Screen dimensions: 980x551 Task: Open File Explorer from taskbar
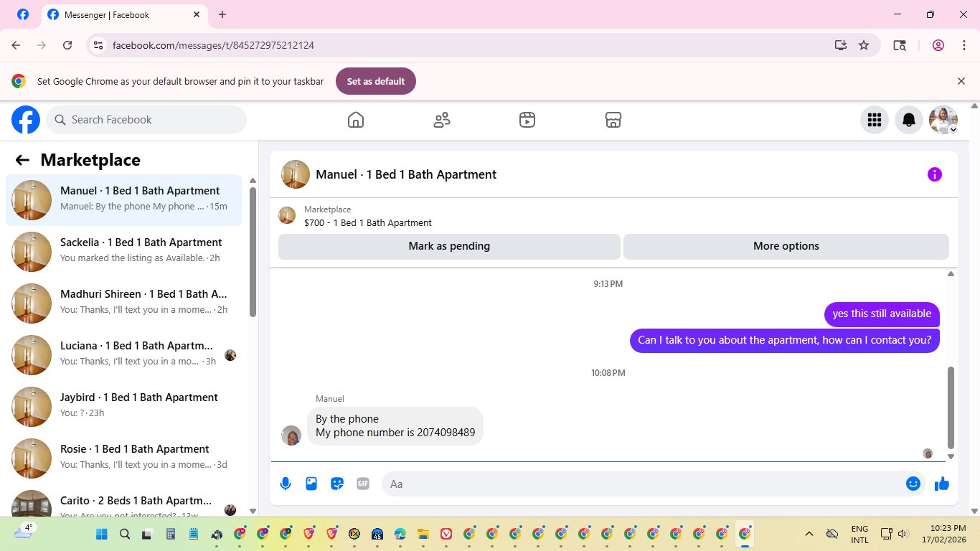[423, 534]
